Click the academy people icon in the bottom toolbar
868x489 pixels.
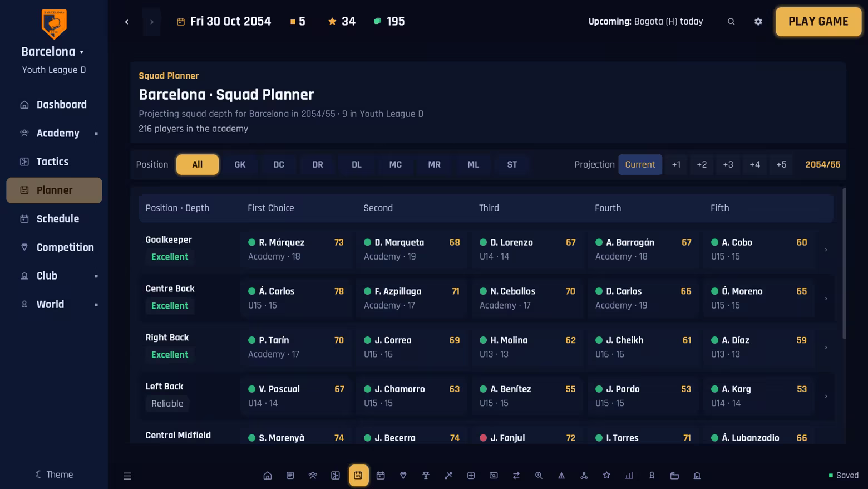pyautogui.click(x=313, y=476)
